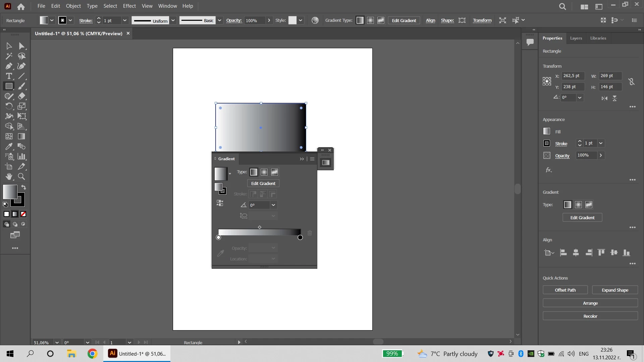Screen dimensions: 644x362
Task: Select the Magic Wand tool
Action: click(9, 56)
